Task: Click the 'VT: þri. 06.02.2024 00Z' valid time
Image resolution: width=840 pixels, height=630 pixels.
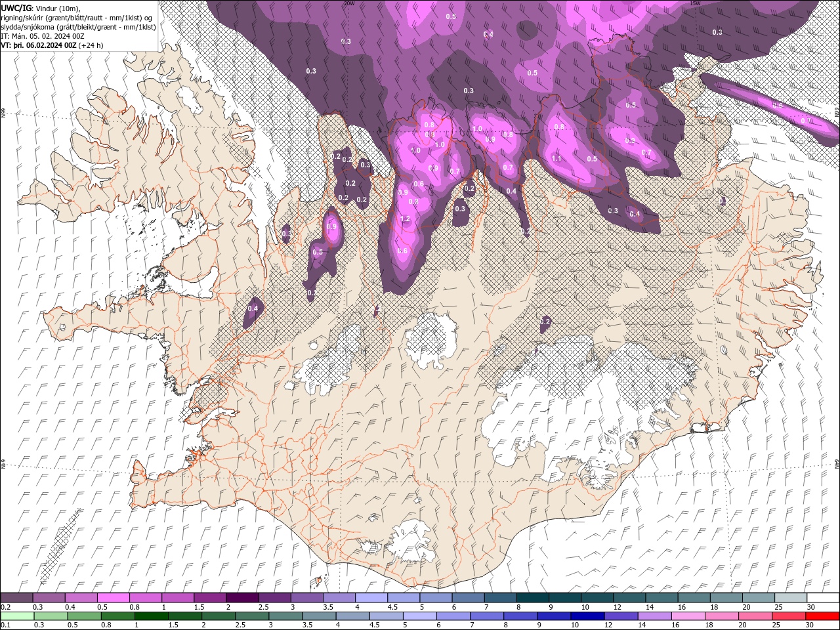Action: click(39, 45)
